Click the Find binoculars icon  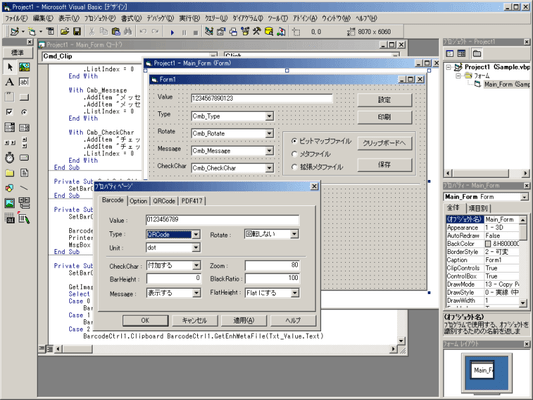(x=128, y=32)
